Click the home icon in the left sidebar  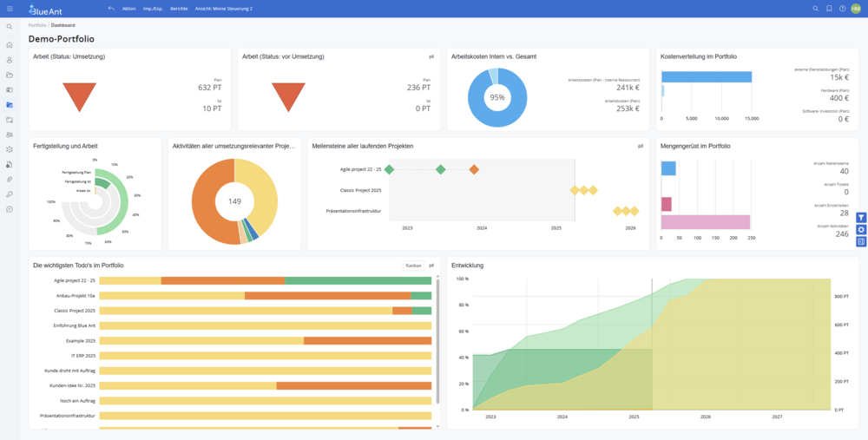(10, 44)
